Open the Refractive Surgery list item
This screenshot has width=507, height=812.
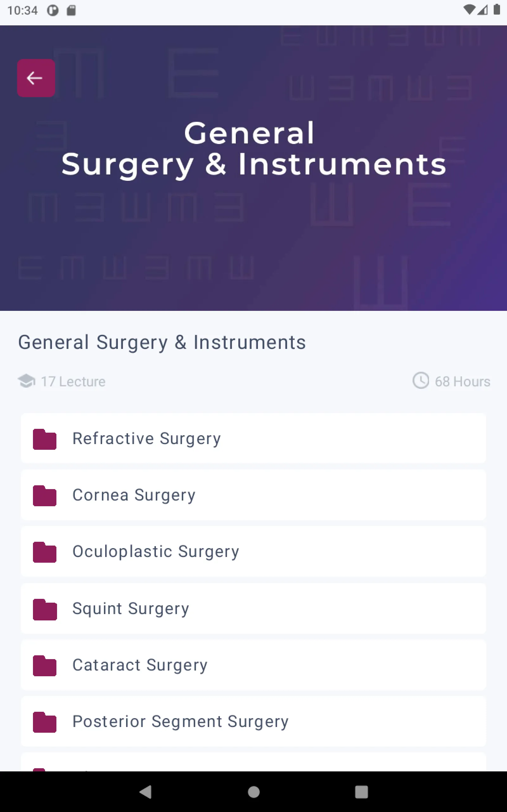253,438
